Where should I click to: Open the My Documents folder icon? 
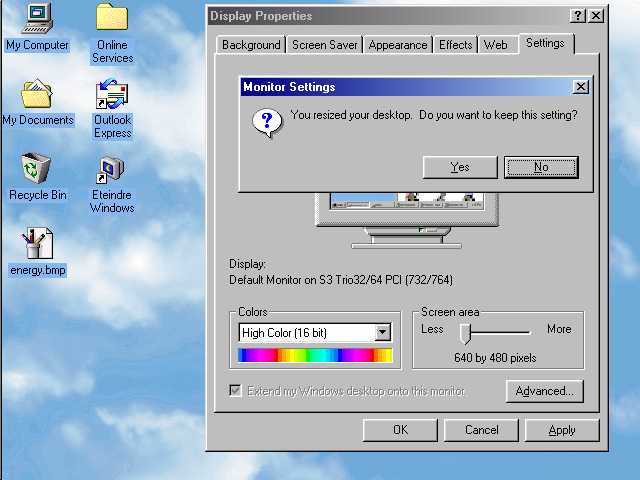[37, 95]
